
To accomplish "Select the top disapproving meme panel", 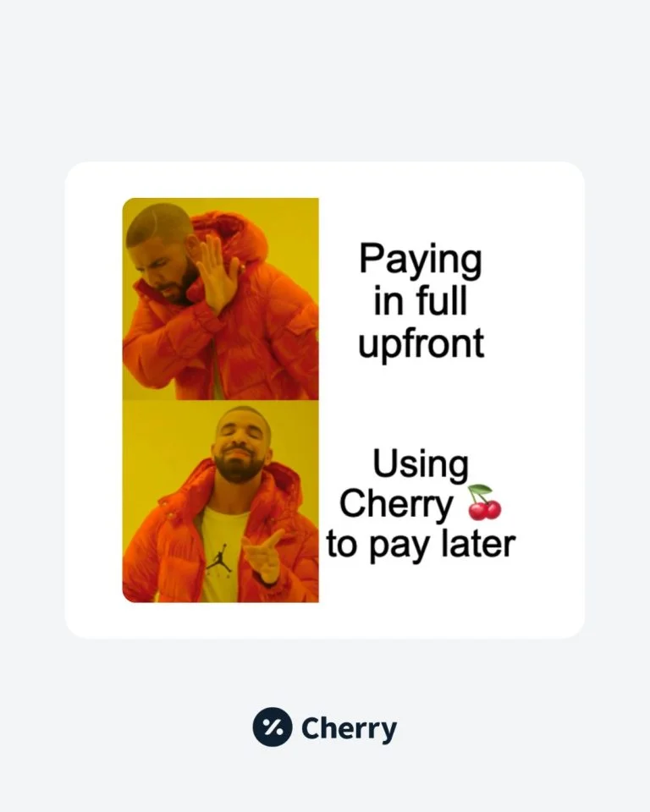I will pos(220,299).
